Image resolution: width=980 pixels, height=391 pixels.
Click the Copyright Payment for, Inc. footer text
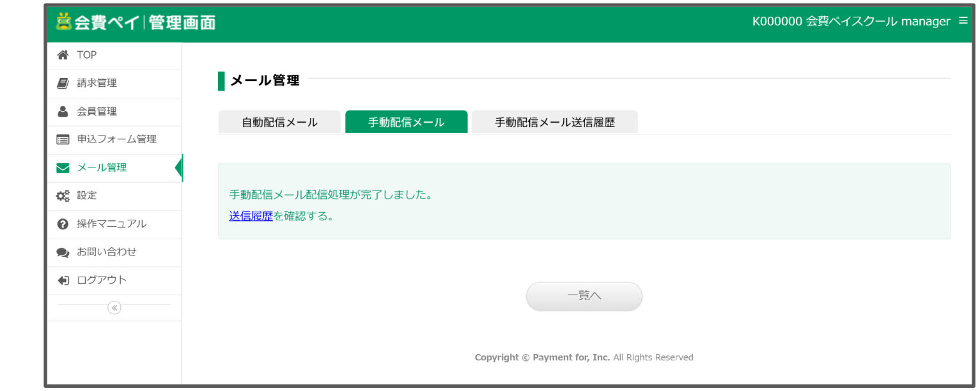point(584,358)
